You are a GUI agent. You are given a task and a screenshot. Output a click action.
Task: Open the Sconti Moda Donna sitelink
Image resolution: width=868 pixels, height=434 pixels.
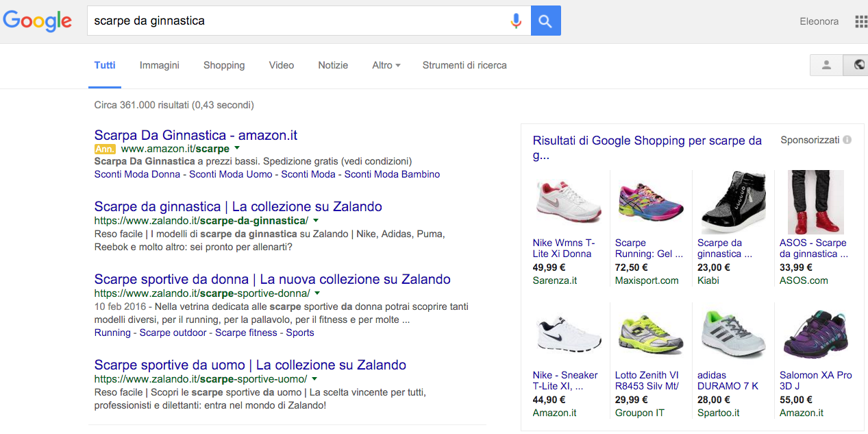point(137,174)
